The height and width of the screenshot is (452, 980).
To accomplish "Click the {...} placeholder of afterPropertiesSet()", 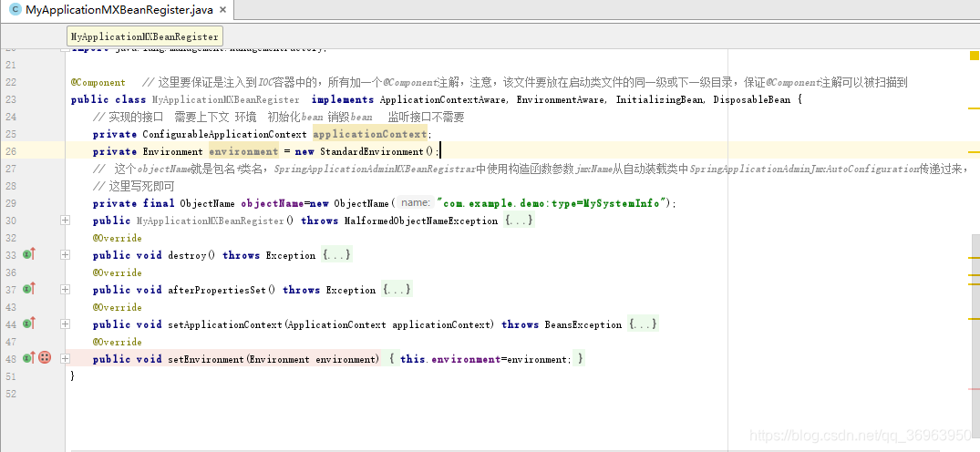I will [397, 290].
